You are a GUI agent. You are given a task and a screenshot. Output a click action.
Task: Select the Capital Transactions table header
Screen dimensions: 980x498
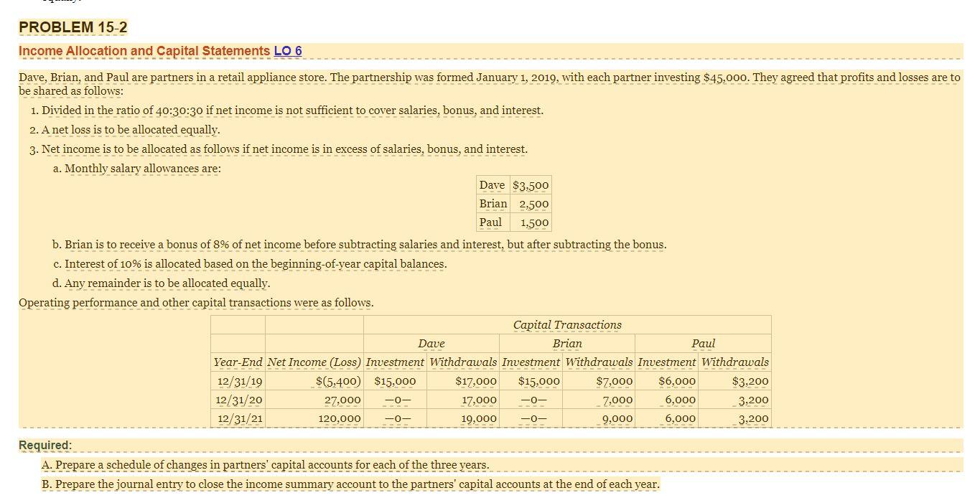568,324
